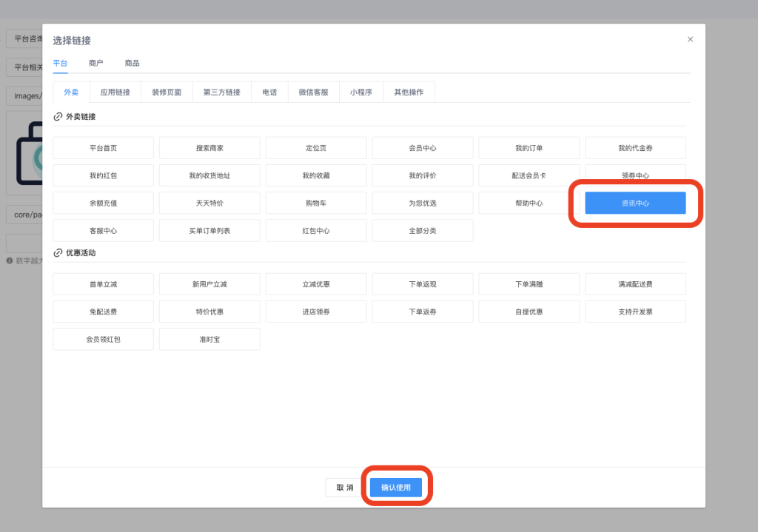Choose the 资讯中心 link option
Image resolution: width=758 pixels, height=532 pixels.
point(635,203)
